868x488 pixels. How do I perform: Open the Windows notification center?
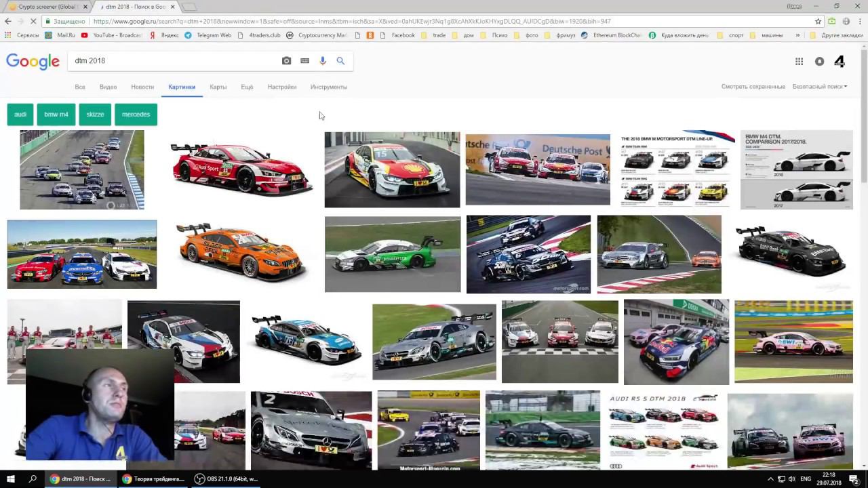click(x=854, y=479)
